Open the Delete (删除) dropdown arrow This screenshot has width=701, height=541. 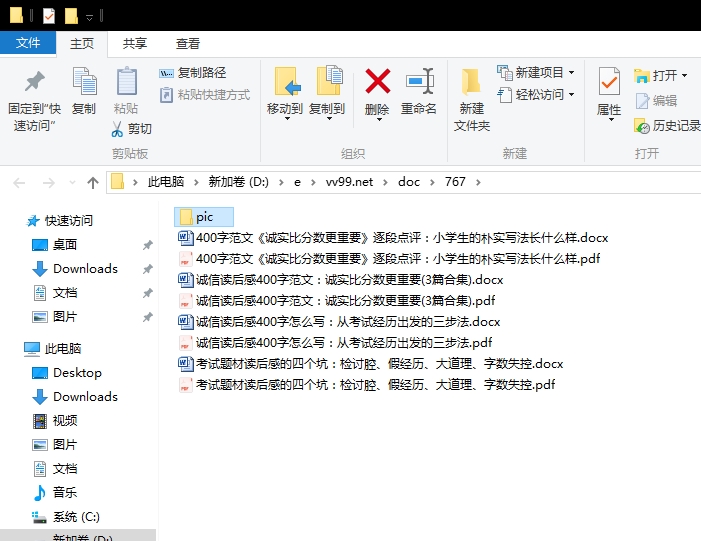pyautogui.click(x=379, y=119)
